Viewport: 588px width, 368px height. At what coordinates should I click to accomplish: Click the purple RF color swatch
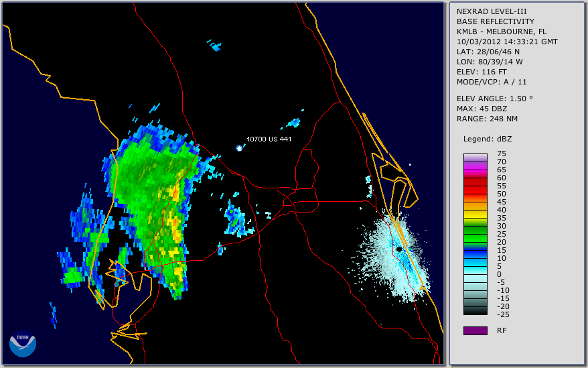tap(475, 331)
